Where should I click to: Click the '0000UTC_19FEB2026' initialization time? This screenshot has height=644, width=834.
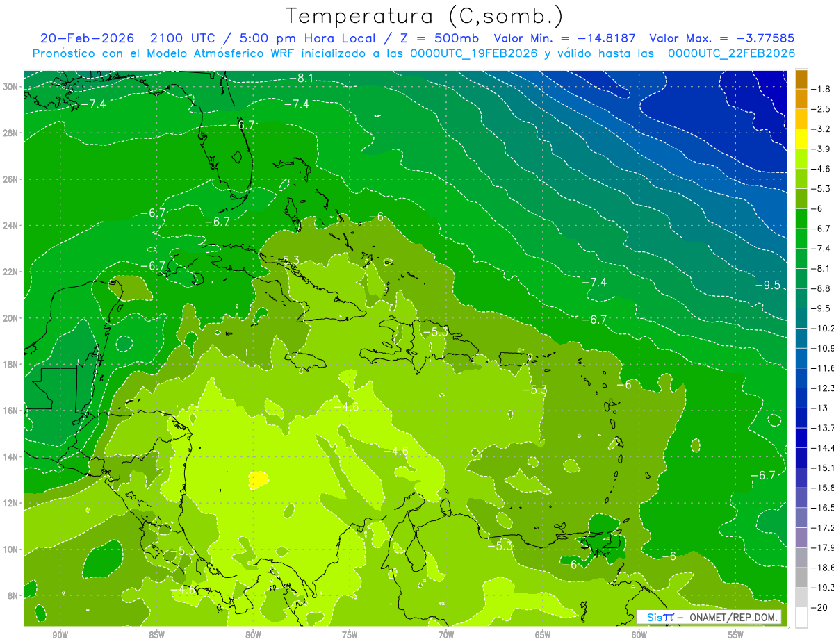point(474,53)
